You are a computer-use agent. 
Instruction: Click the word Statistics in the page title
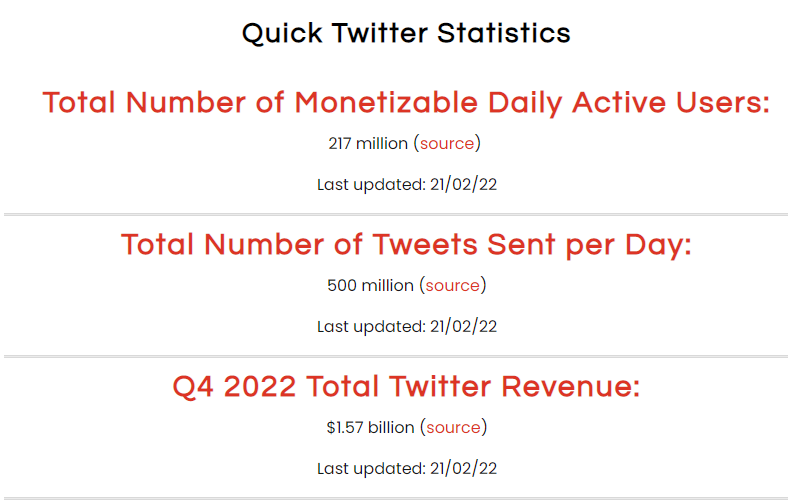(x=504, y=34)
